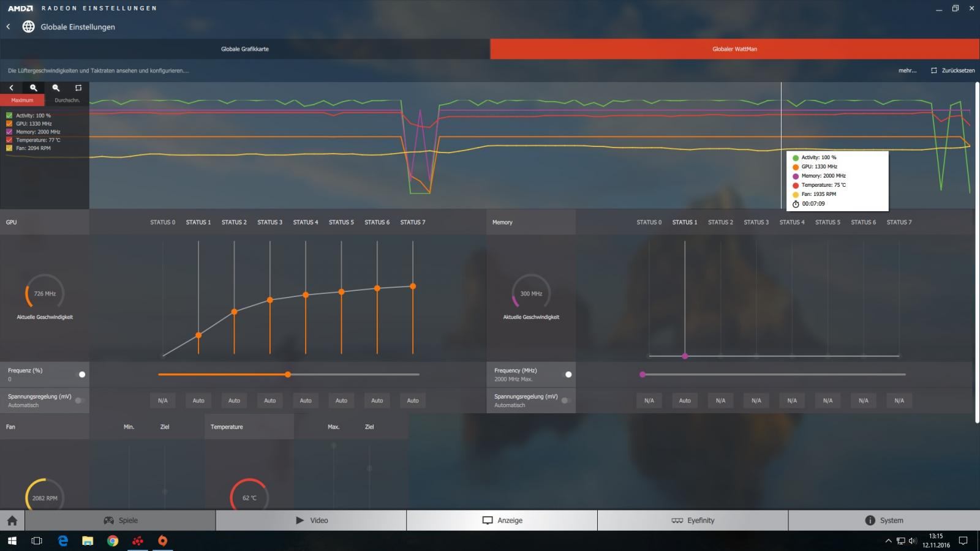Click the monitor icon in Anzeige
This screenshot has height=551, width=980.
(488, 520)
